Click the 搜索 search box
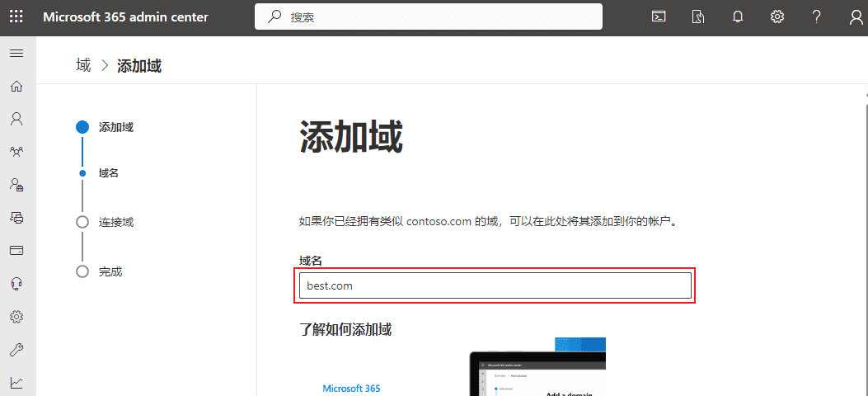868x396 pixels. coord(429,16)
